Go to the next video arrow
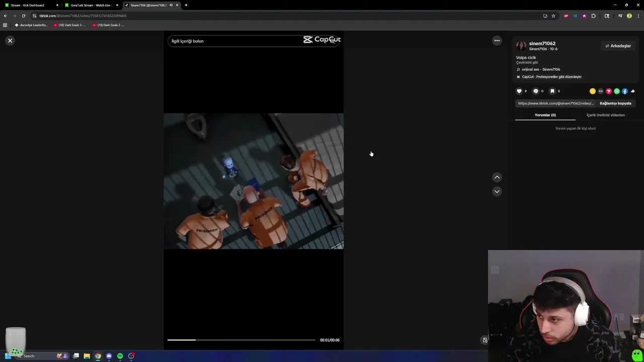Screen dimensions: 644x362 click(497, 191)
